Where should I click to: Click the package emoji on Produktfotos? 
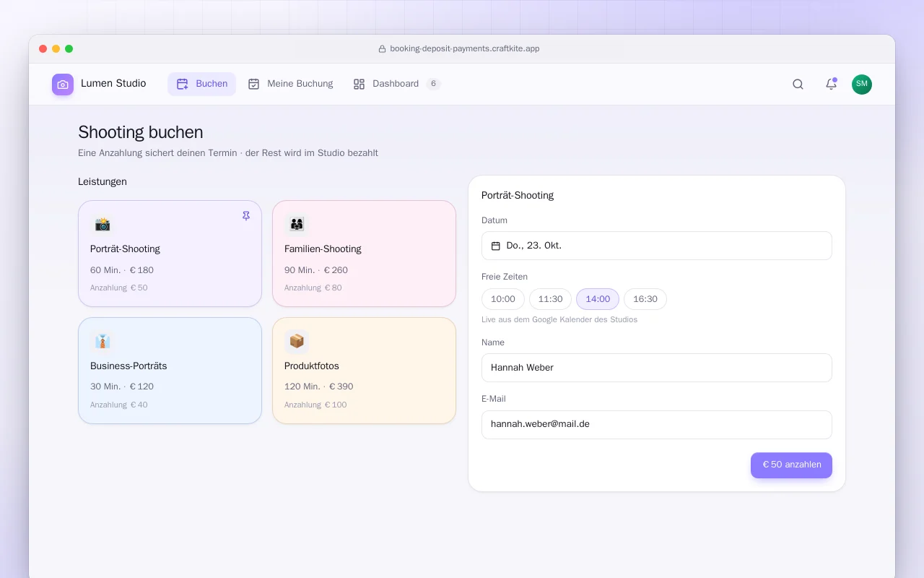297,341
